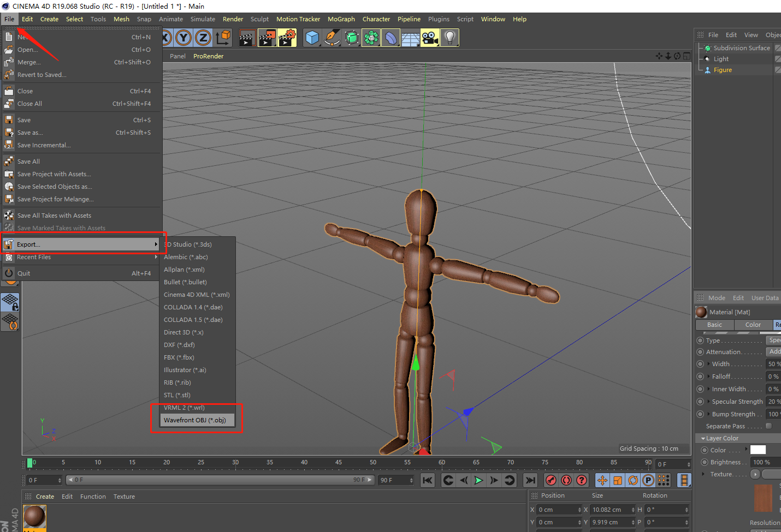The width and height of the screenshot is (781, 532).
Task: Collapse the Layer Color section
Action: click(x=702, y=438)
